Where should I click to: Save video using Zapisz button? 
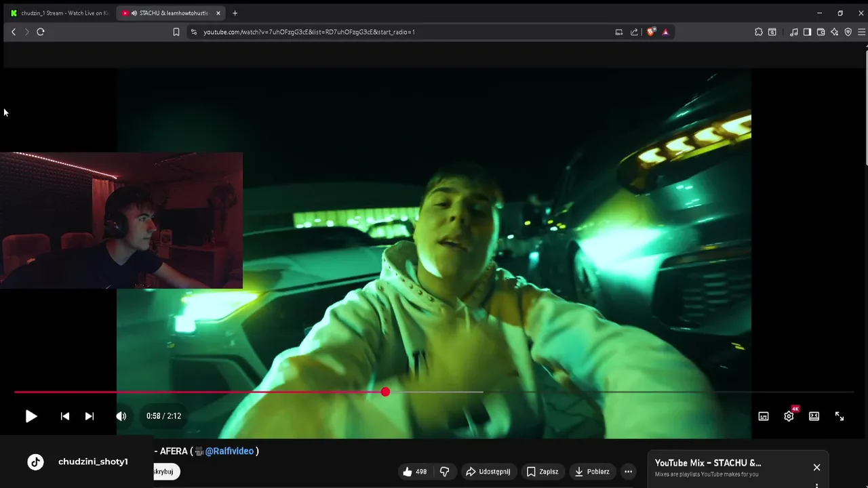pyautogui.click(x=542, y=472)
